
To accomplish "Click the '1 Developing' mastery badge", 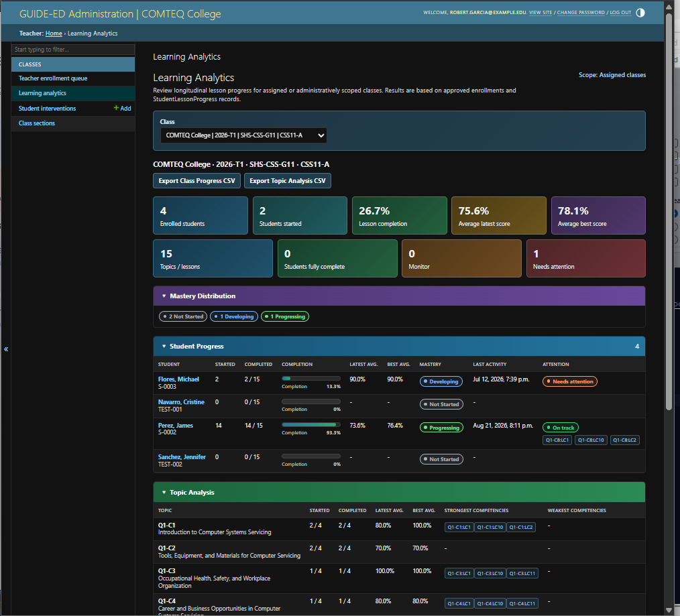I will pyautogui.click(x=234, y=317).
